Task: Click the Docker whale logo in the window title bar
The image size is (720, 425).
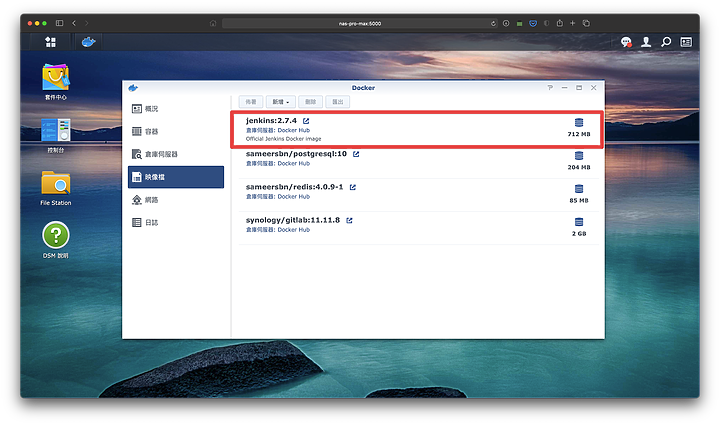Action: pyautogui.click(x=133, y=88)
